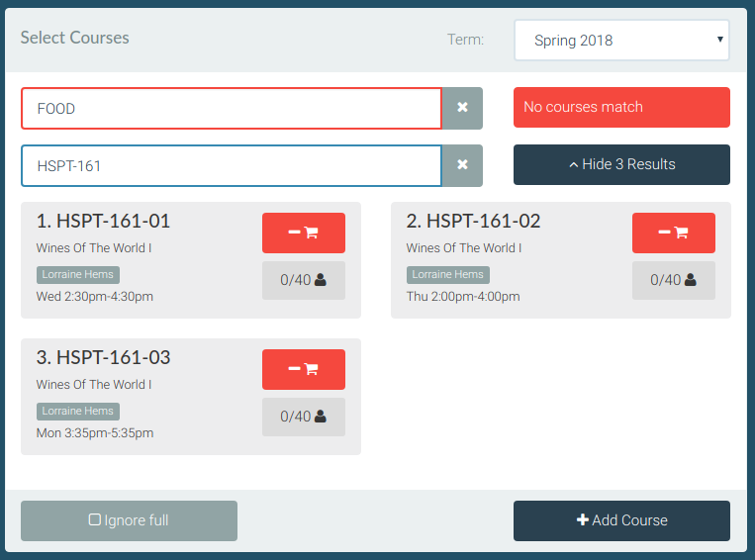Click the Lorraine Hems tag on HSPT-161-01

(78, 274)
